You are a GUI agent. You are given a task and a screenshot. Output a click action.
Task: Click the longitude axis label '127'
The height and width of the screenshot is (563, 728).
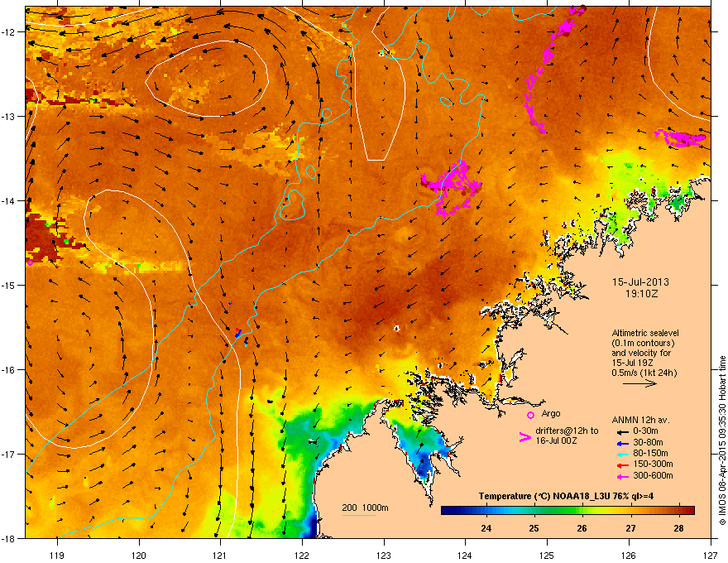pyautogui.click(x=711, y=555)
